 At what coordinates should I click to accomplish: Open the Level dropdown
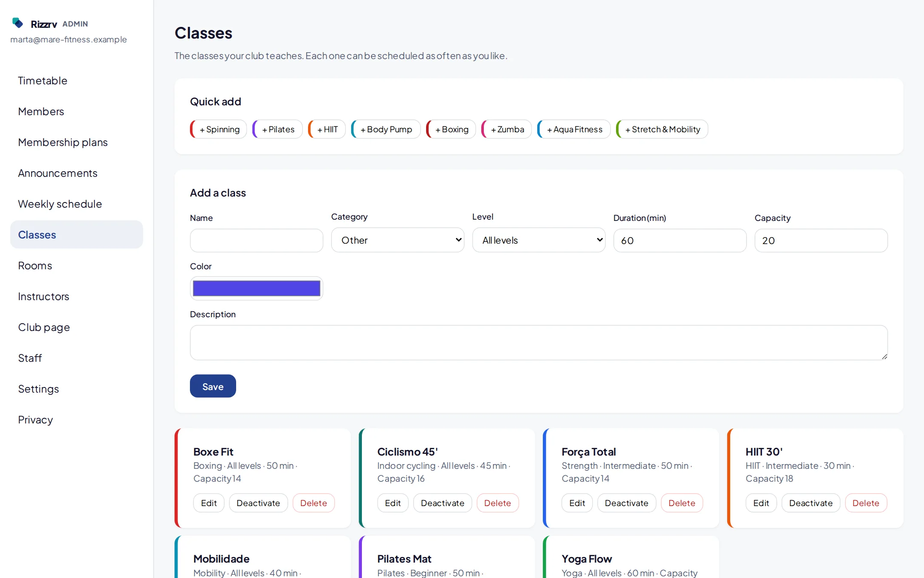coord(539,240)
